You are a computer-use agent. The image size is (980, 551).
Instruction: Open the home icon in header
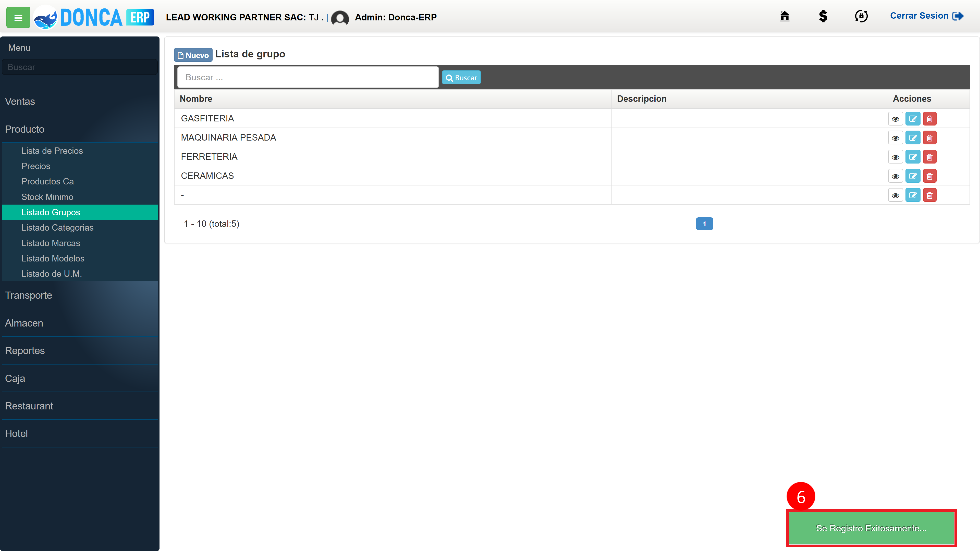tap(785, 16)
